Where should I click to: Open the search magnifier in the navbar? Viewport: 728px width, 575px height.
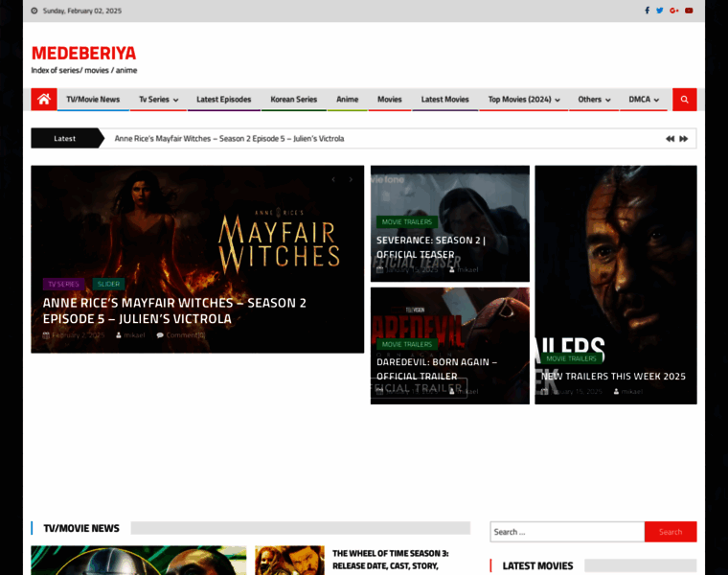[684, 100]
